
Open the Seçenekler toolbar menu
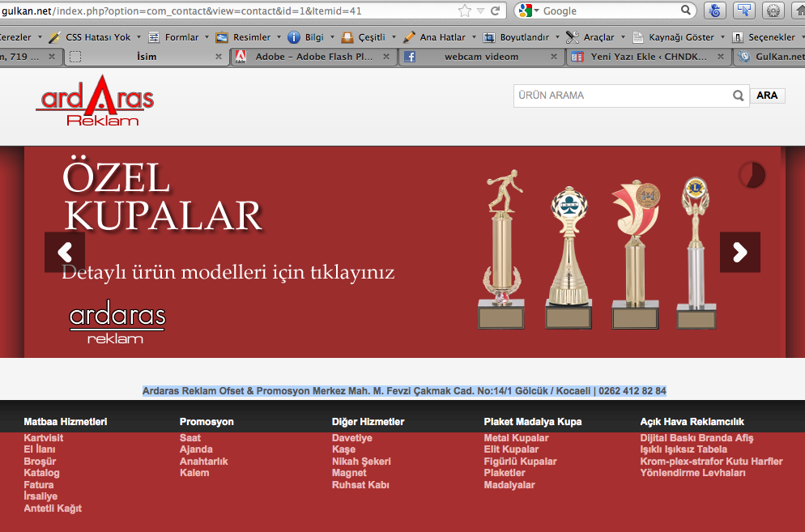pyautogui.click(x=772, y=37)
